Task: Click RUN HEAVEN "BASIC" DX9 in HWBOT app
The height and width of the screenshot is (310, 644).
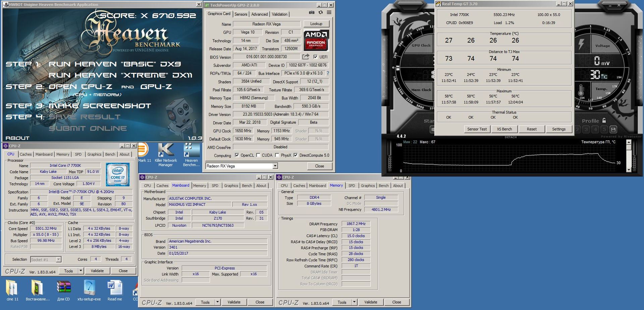Action: [115, 64]
